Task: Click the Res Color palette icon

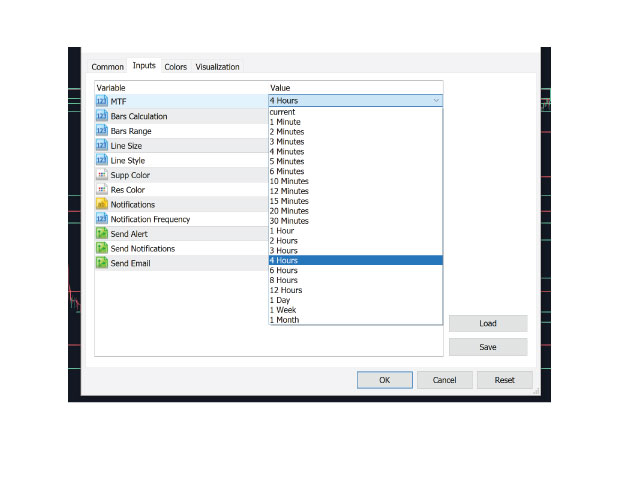Action: [102, 189]
